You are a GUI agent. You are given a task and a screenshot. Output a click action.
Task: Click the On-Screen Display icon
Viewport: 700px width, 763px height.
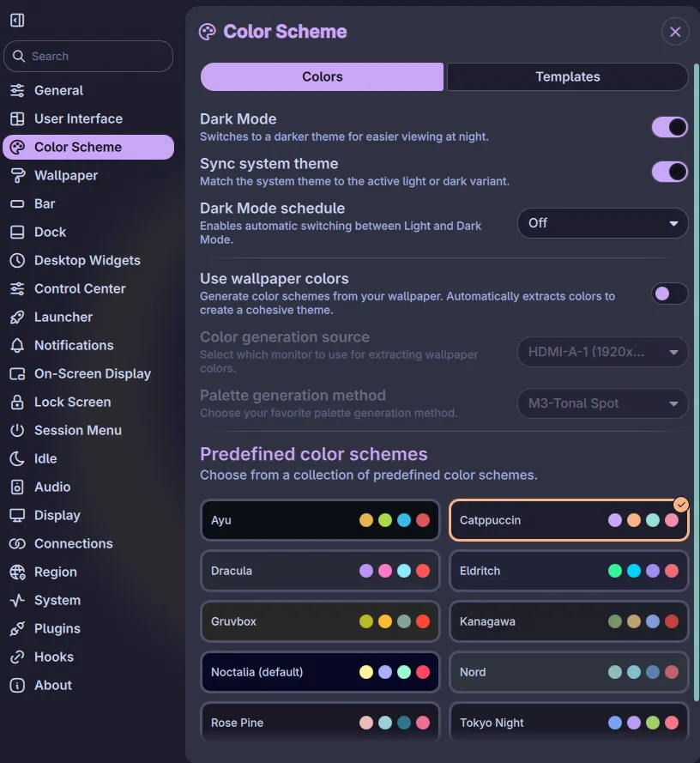click(17, 373)
